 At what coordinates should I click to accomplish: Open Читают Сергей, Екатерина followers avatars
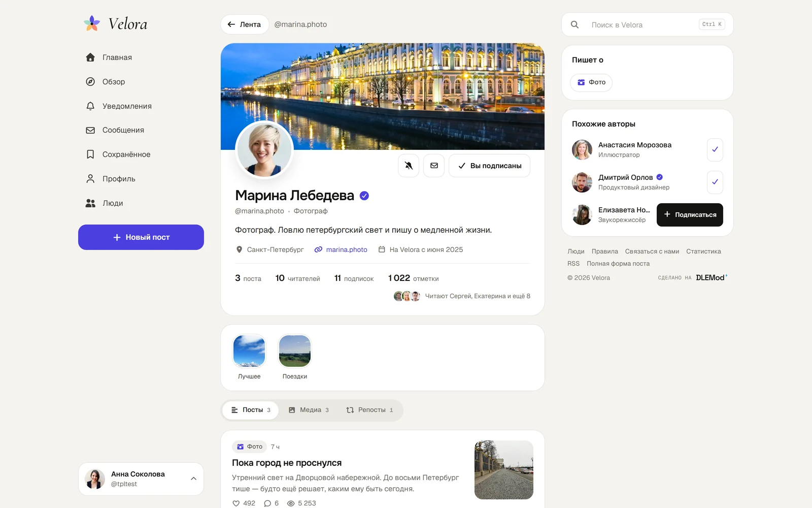407,296
